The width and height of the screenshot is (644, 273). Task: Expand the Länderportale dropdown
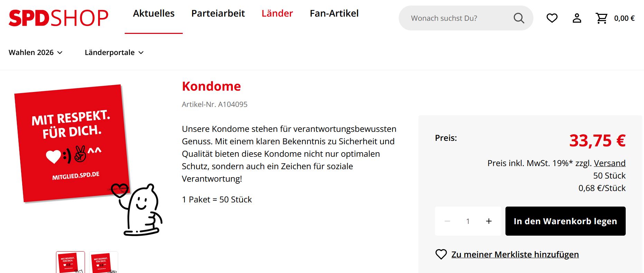click(x=114, y=53)
